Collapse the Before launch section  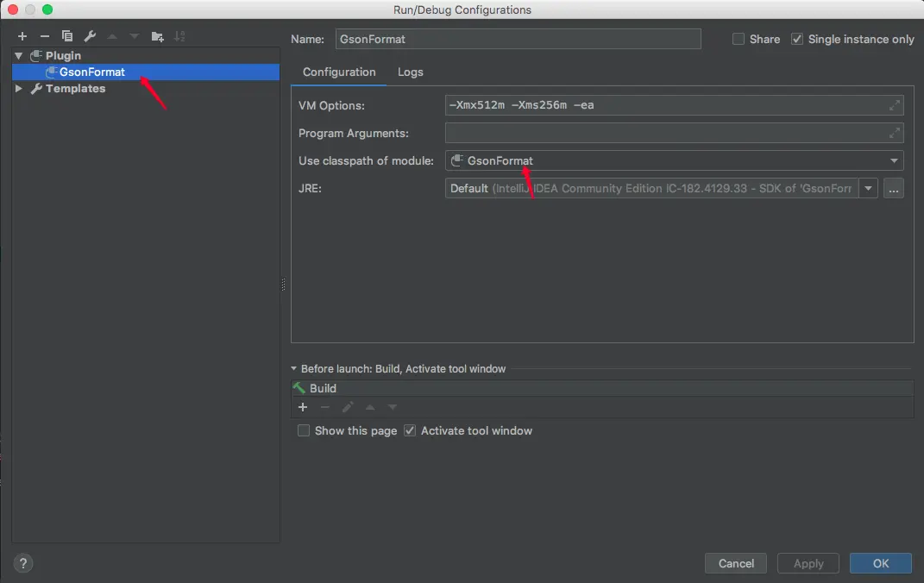click(x=293, y=368)
